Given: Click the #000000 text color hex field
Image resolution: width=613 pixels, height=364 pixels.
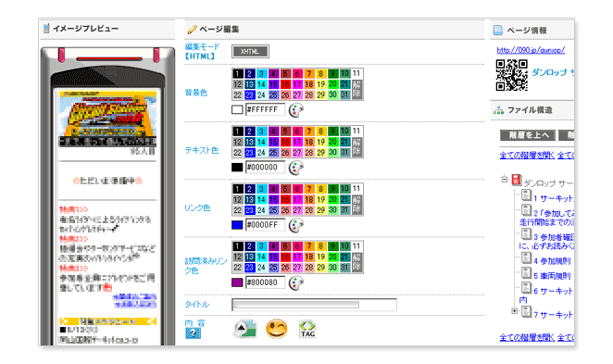Looking at the screenshot, I should click(266, 168).
